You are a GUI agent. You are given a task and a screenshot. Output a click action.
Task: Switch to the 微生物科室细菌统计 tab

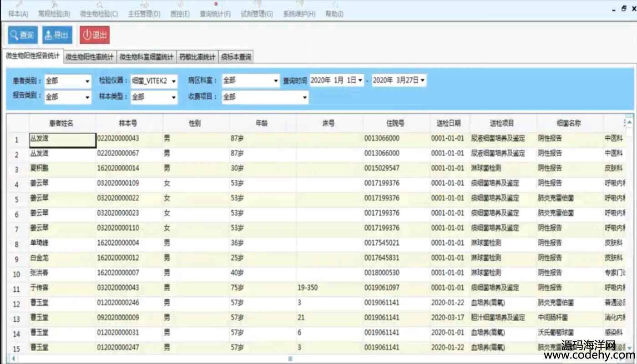pos(147,57)
